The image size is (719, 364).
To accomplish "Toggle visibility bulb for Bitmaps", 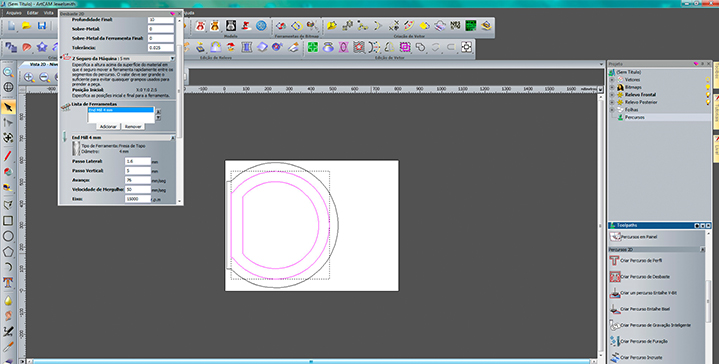I will (x=708, y=87).
